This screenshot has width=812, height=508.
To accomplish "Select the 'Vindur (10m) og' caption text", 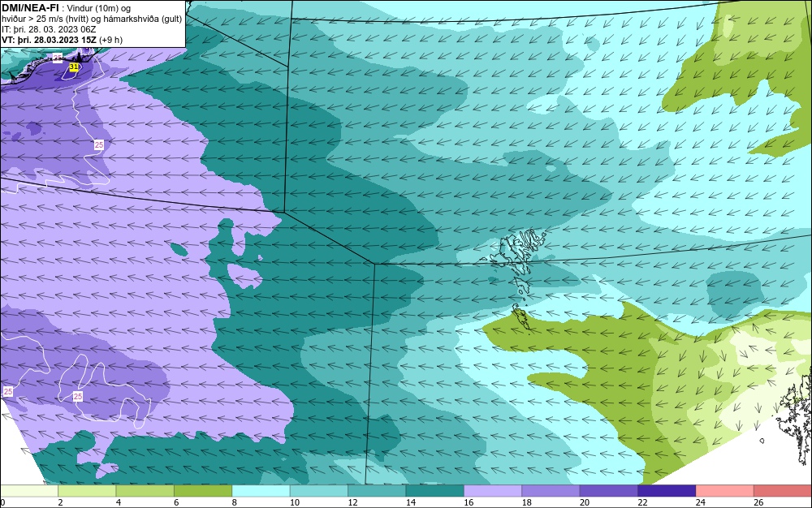I will click(x=99, y=8).
